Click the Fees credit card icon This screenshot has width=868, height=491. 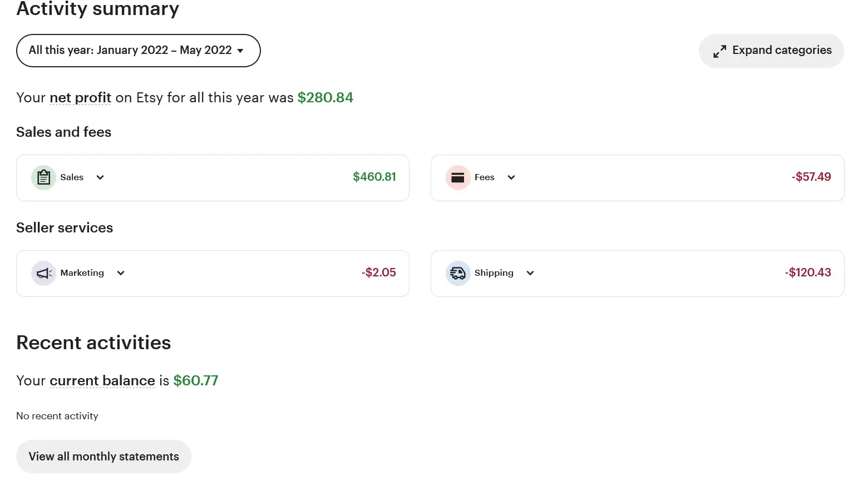[x=457, y=177]
